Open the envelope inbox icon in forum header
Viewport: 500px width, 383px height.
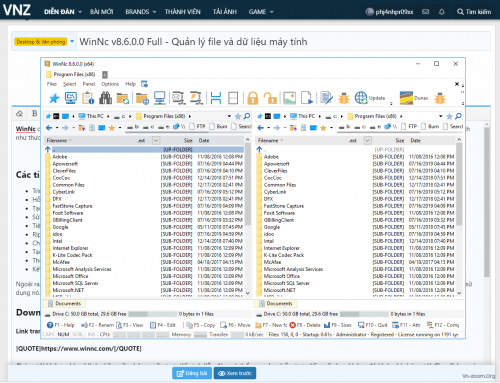425,12
